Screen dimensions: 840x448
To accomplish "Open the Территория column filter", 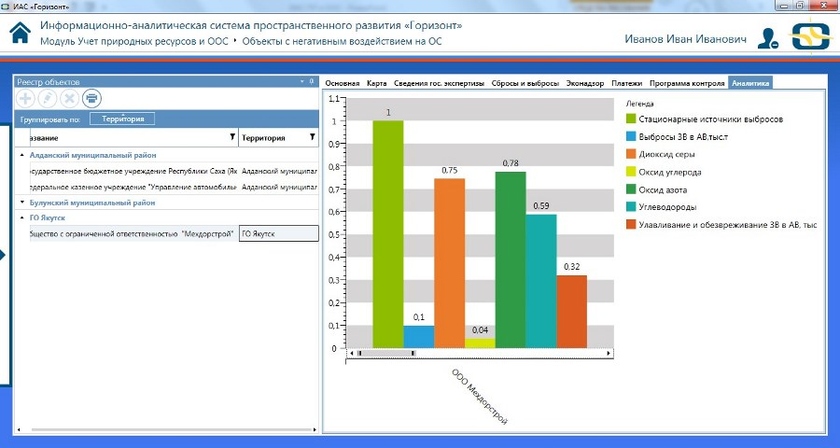I will point(311,137).
